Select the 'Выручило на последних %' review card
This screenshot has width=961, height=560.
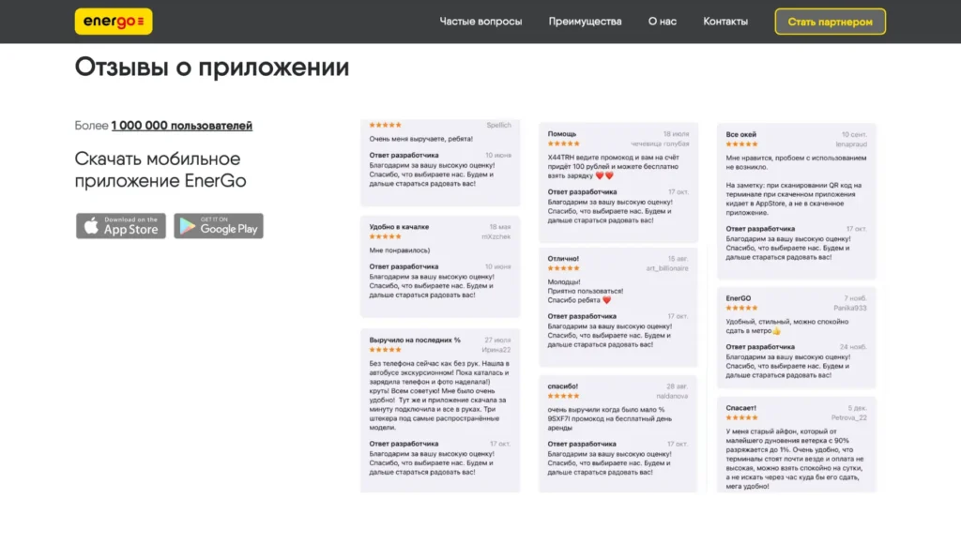click(x=440, y=409)
